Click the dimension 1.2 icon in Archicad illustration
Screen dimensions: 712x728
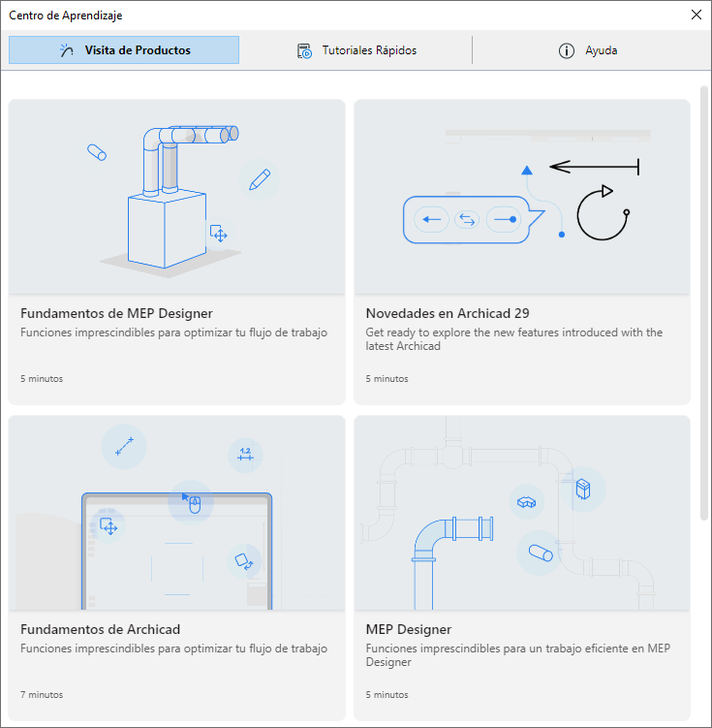pyautogui.click(x=245, y=455)
